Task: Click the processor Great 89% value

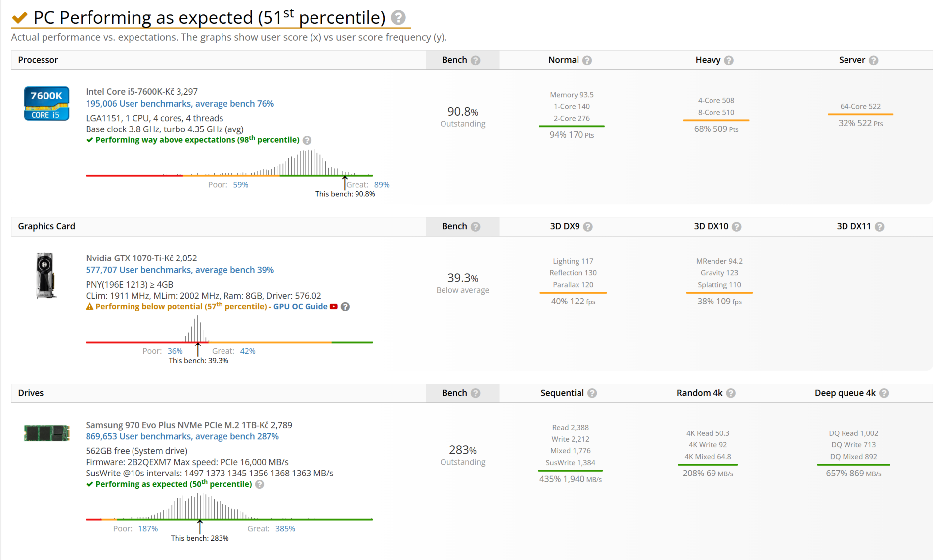Action: (382, 185)
